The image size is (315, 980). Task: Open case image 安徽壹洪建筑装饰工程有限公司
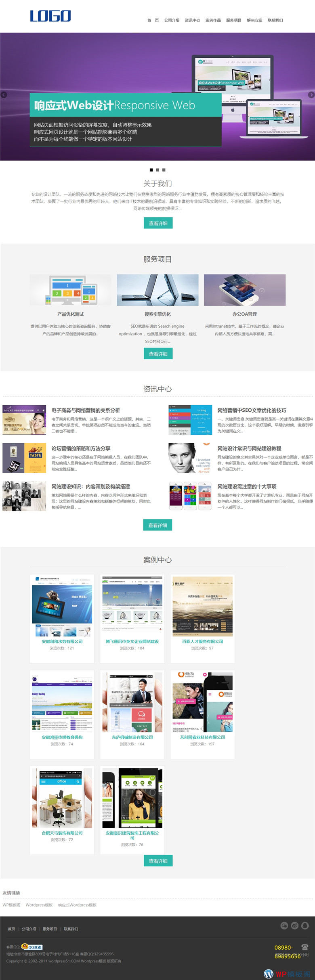[132, 798]
